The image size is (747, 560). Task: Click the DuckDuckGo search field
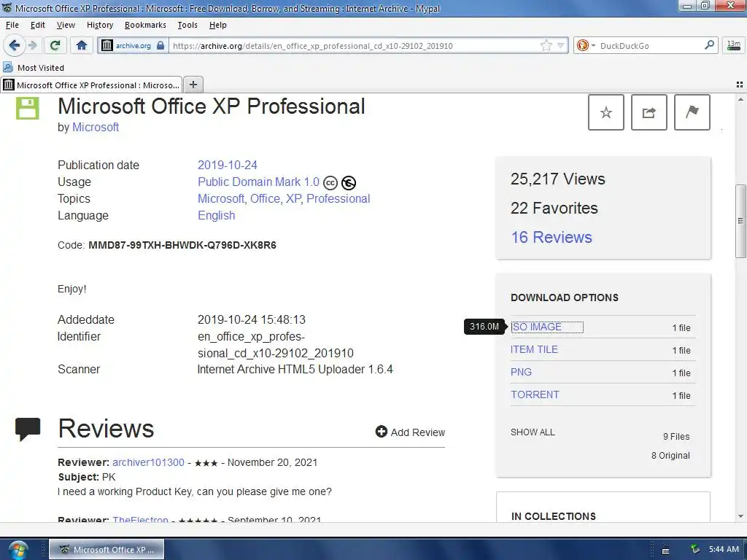point(650,46)
